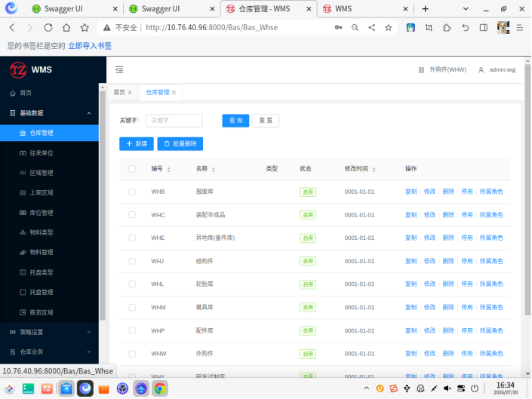The image size is (532, 399).
Task: Open 区域管理 in the sidebar
Action: (x=49, y=173)
